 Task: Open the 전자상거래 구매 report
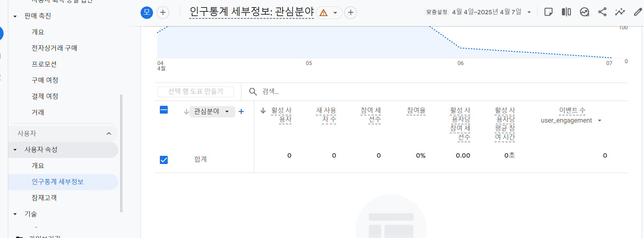[x=54, y=48]
